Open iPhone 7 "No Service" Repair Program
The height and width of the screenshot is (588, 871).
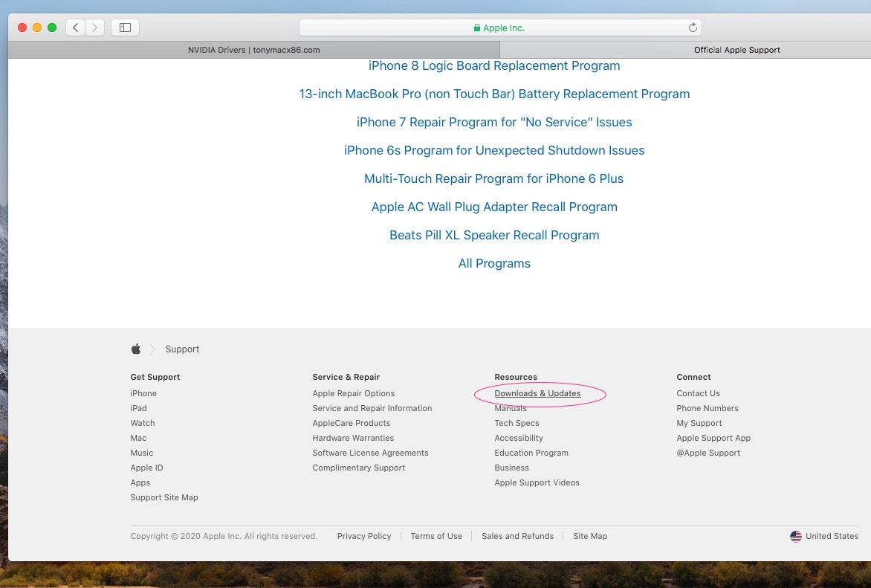[493, 122]
